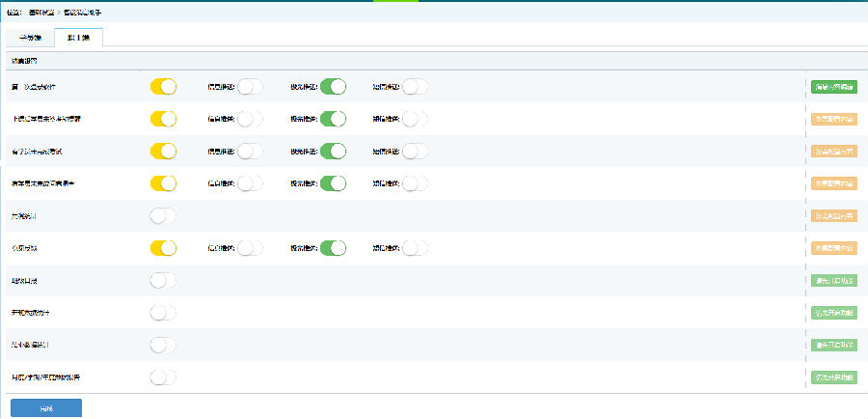Click the last breadcrumb item in header

point(83,12)
